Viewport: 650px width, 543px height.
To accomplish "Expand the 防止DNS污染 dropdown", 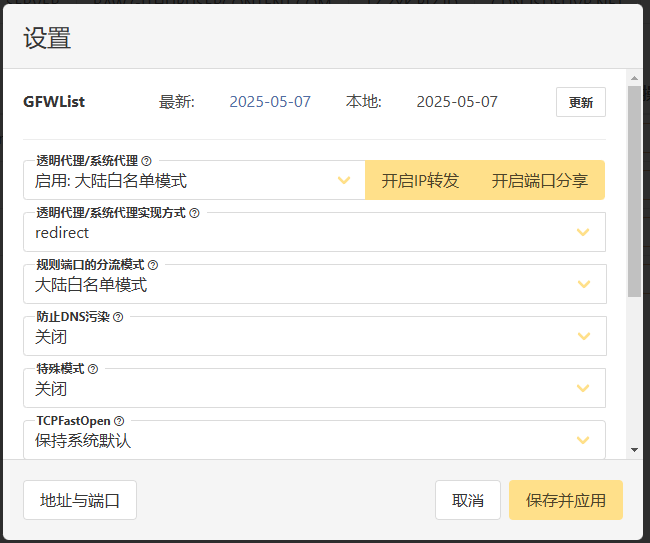I will (313, 337).
